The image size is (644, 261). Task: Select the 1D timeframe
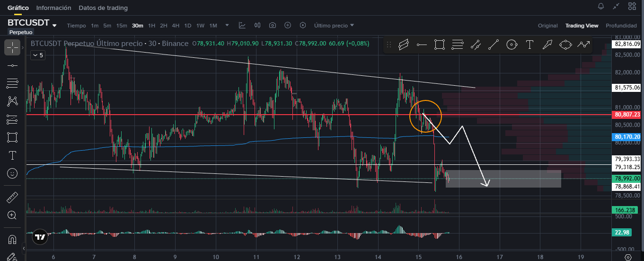pos(188,26)
